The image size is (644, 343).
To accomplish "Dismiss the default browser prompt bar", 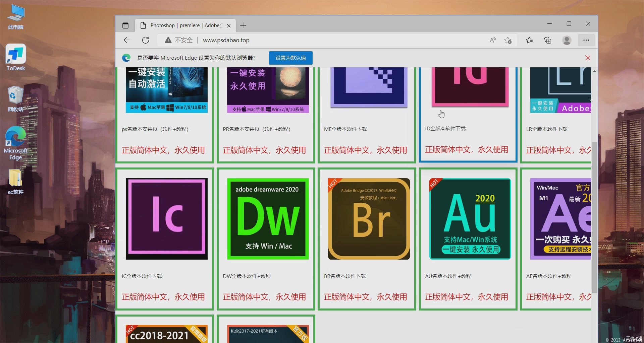I will [588, 58].
